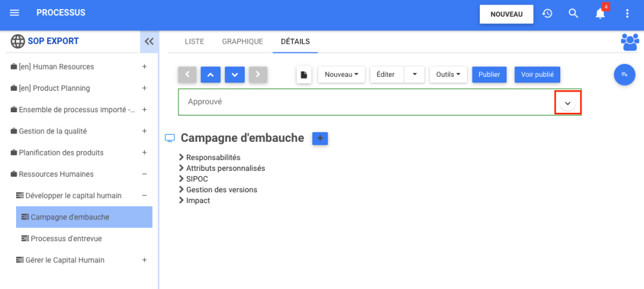Viewport: 644px width, 289px height.
Task: Click the round blue floating list button
Action: click(x=624, y=75)
